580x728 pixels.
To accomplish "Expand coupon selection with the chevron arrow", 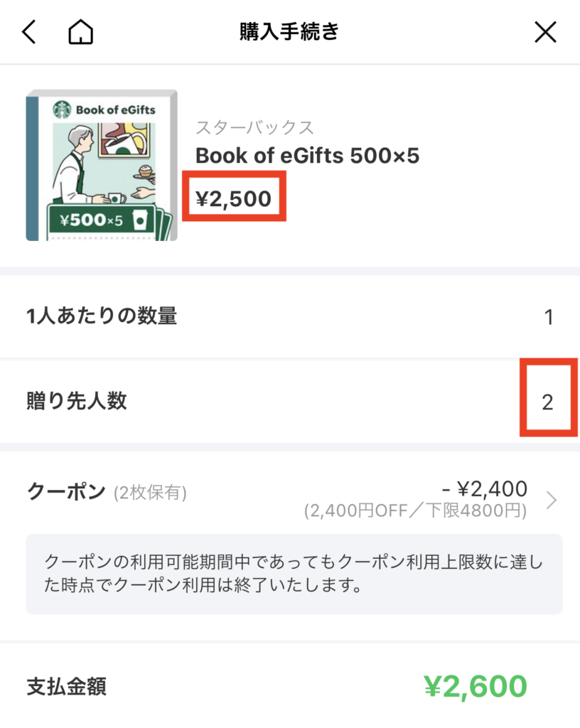I will (x=551, y=500).
